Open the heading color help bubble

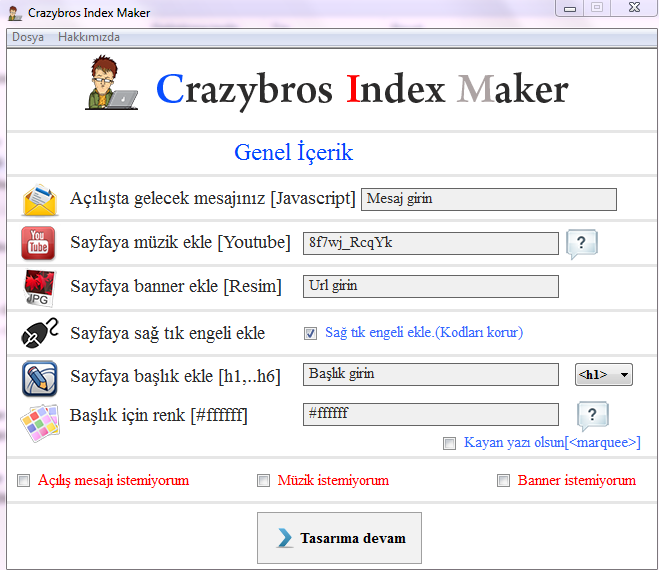tap(593, 415)
